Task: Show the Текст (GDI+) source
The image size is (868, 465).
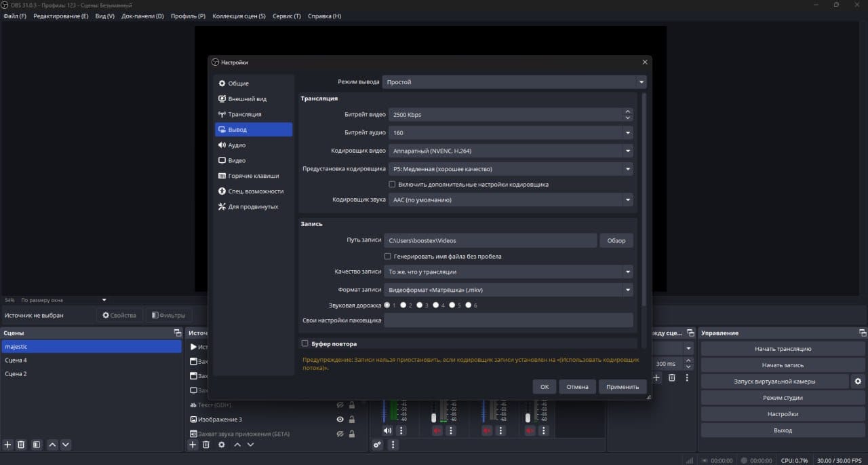Action: pos(340,405)
